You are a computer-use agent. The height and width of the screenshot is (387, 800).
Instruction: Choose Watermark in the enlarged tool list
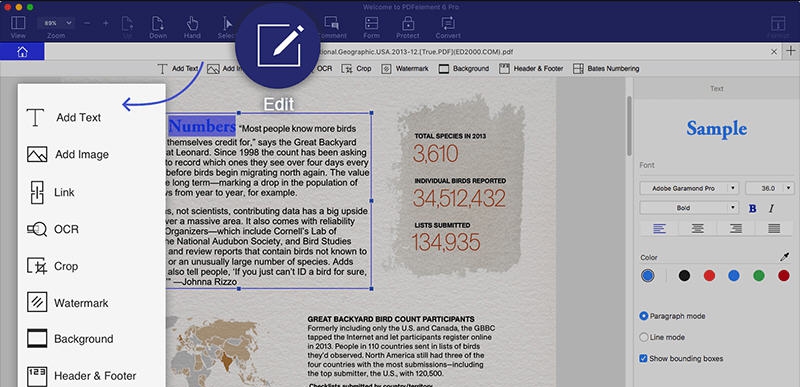67,303
